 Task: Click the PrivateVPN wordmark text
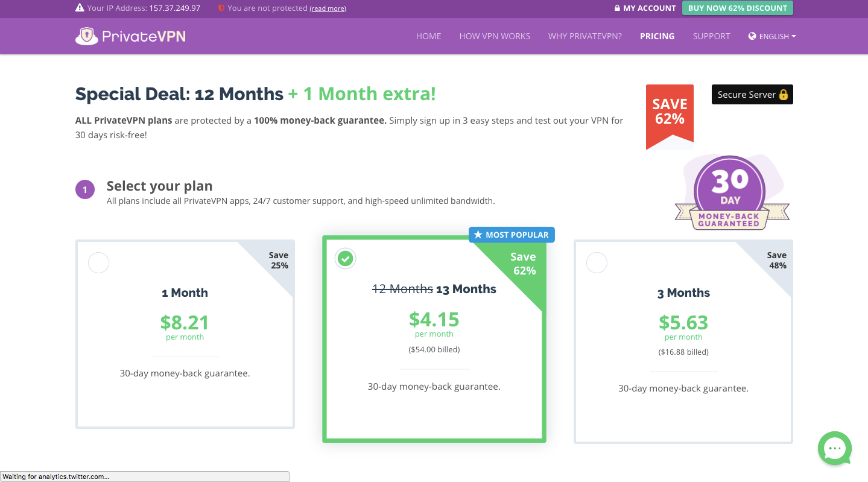[144, 36]
